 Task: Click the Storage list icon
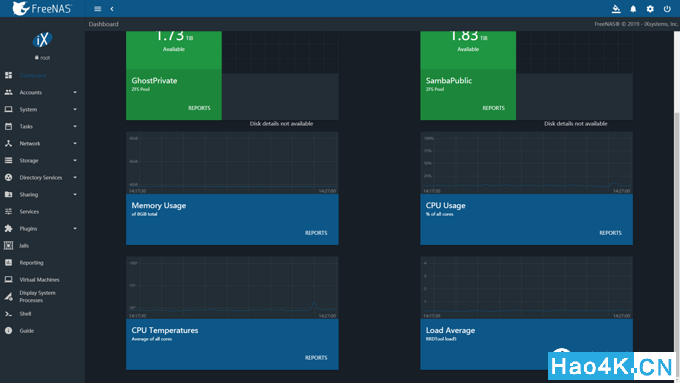pyautogui.click(x=8, y=160)
